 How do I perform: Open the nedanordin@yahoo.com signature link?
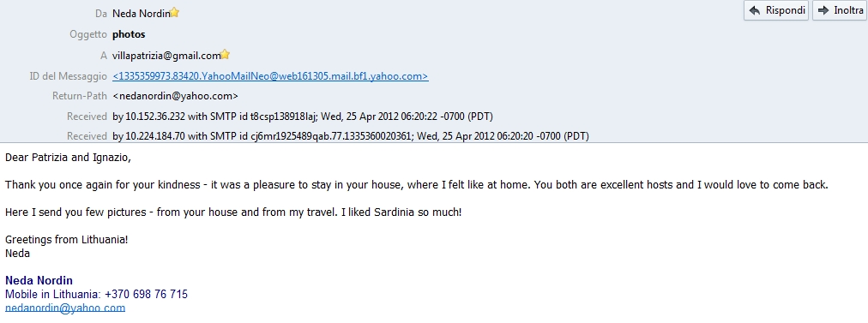[x=65, y=308]
